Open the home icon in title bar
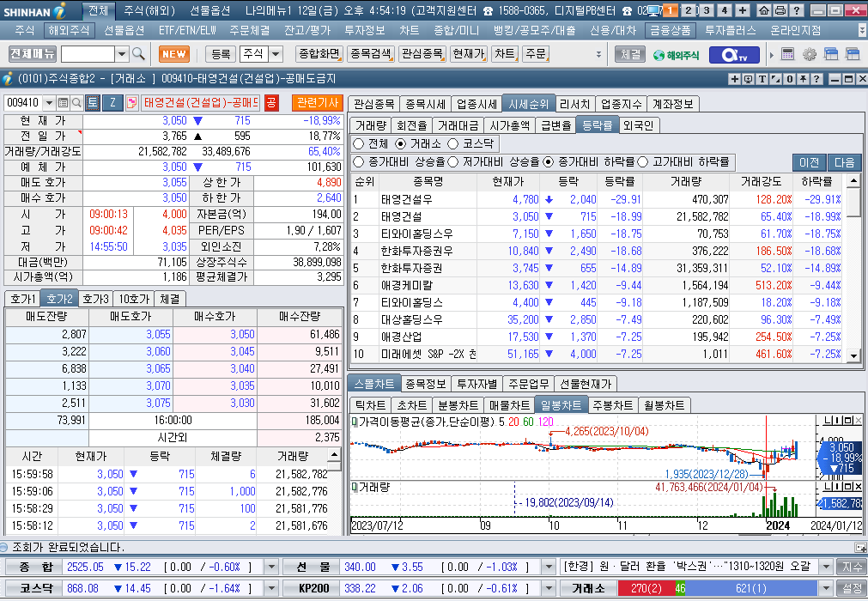 pyautogui.click(x=764, y=10)
